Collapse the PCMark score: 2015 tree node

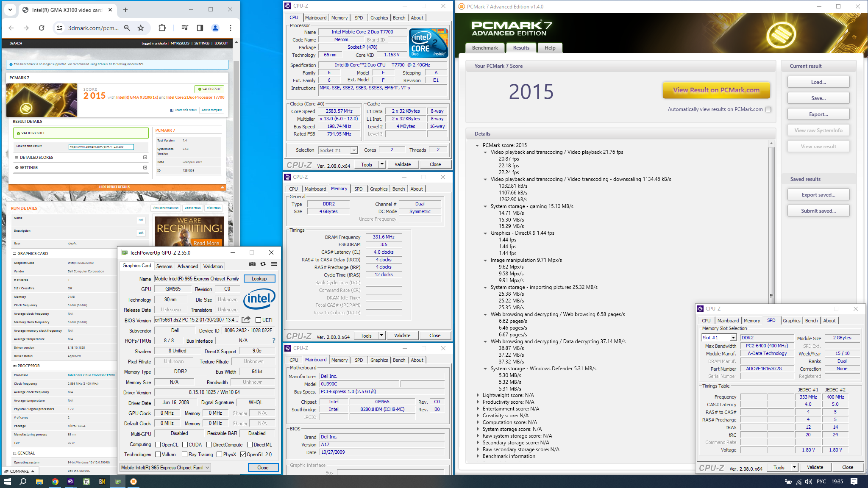pos(478,145)
